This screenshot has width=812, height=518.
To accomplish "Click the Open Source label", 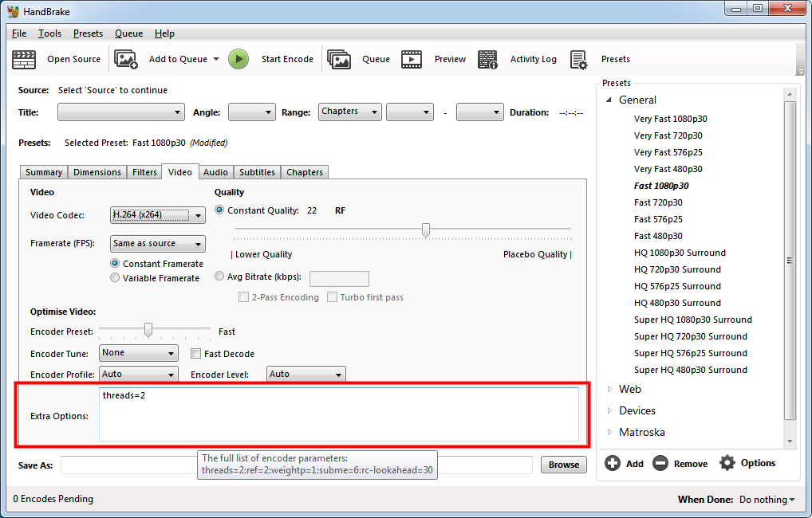I will (x=74, y=59).
